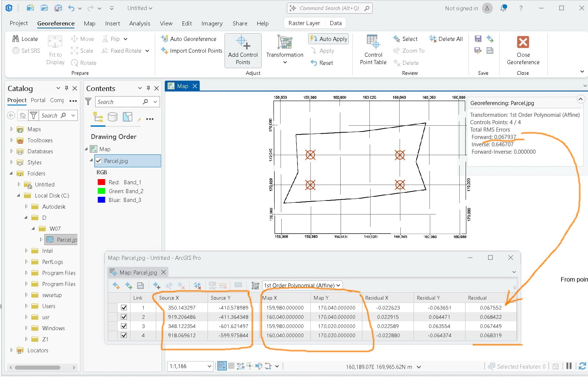The height and width of the screenshot is (377, 588).
Task: Click the Apply button in Adjust group
Action: (x=323, y=51)
